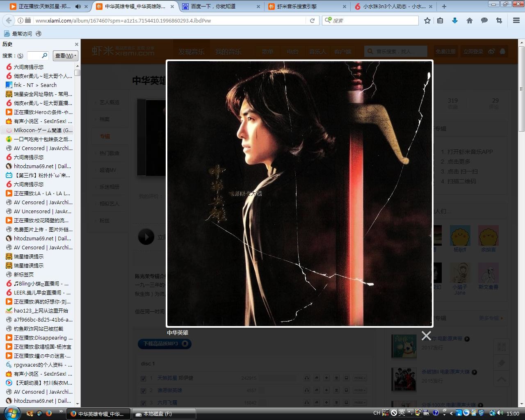Click 免费注册 register button

pyautogui.click(x=446, y=51)
